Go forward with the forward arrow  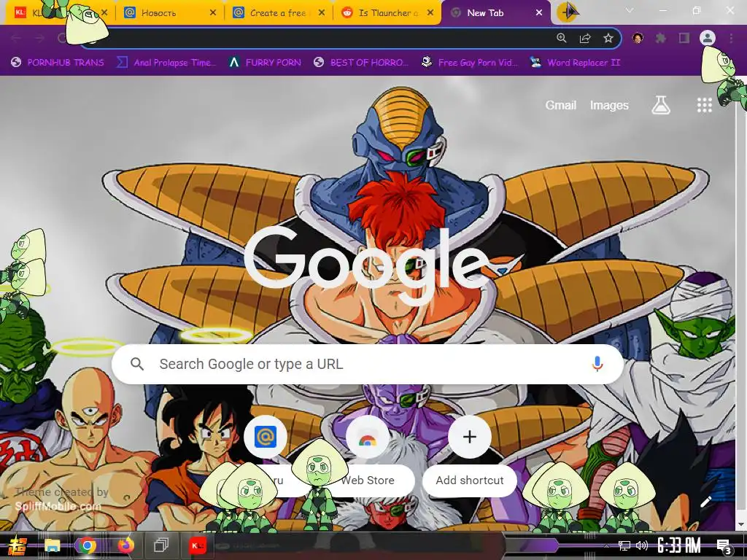[40, 38]
